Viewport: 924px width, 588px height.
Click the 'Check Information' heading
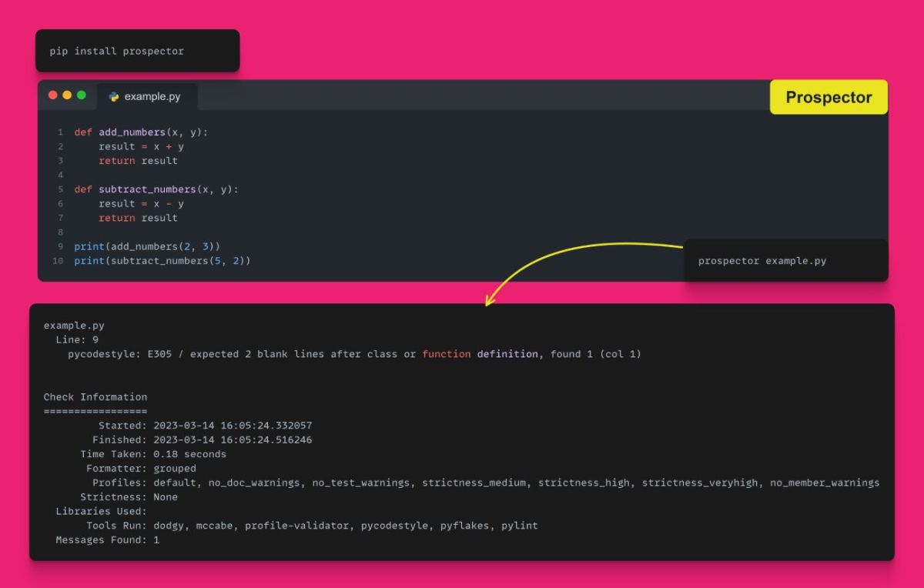click(95, 397)
